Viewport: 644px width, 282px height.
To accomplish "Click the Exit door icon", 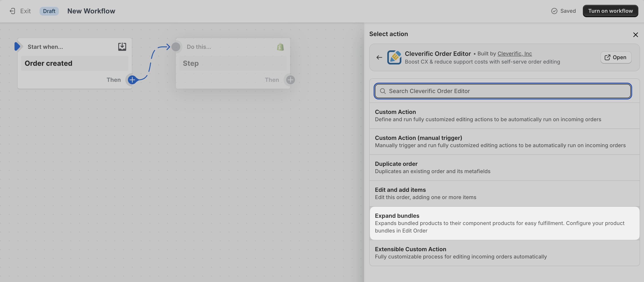I will (12, 11).
